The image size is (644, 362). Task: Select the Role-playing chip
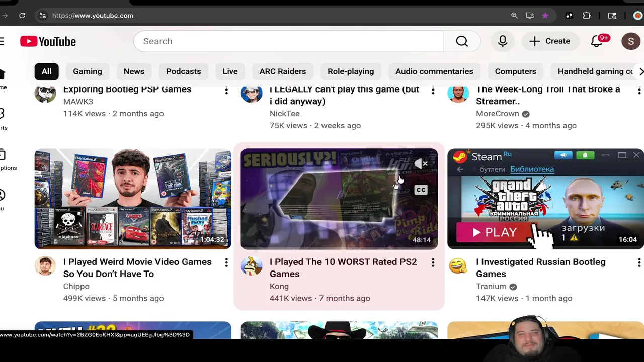point(351,71)
